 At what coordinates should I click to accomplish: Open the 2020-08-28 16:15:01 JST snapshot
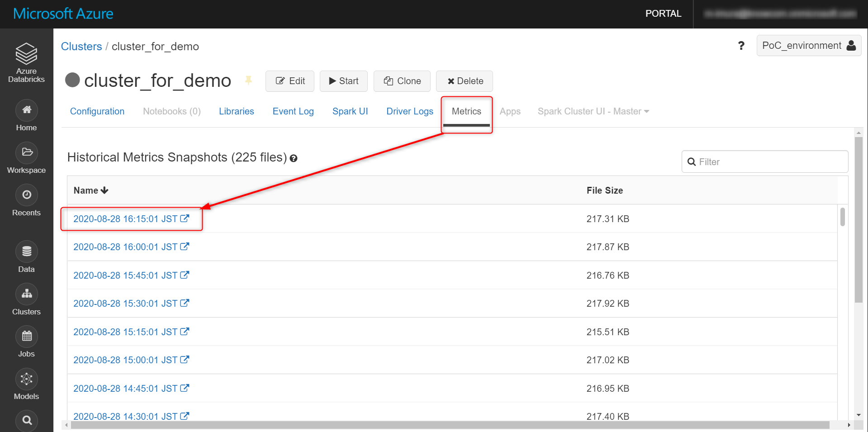coord(125,219)
